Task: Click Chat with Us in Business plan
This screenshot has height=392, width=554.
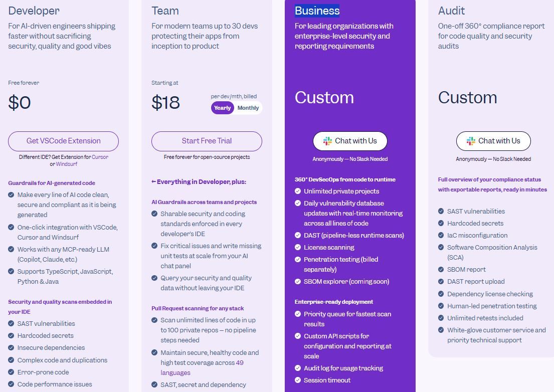Action: pos(350,141)
